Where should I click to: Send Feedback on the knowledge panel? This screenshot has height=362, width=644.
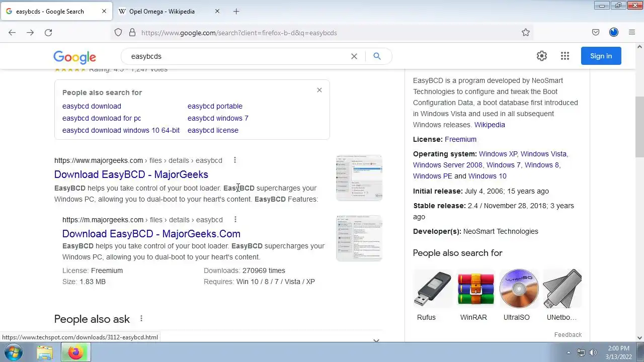pyautogui.click(x=568, y=335)
